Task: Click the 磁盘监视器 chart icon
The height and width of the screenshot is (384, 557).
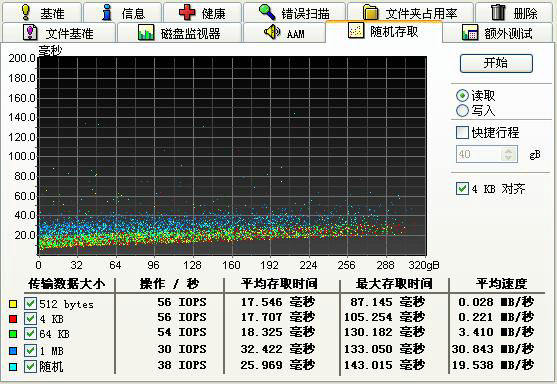Action: (146, 32)
